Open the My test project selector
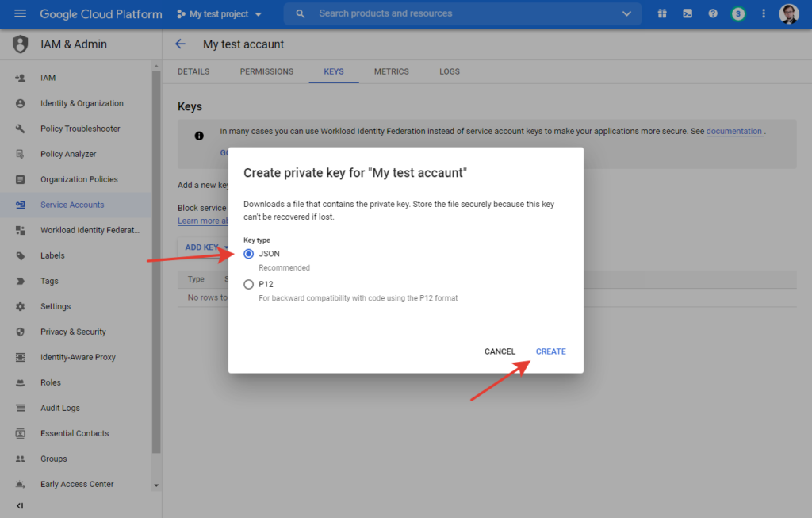Image resolution: width=812 pixels, height=518 pixels. point(220,14)
